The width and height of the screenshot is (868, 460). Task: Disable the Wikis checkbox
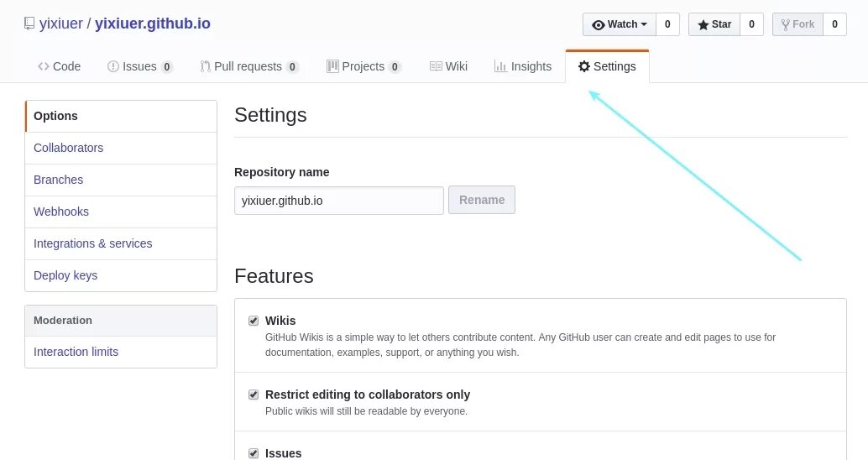coord(254,321)
